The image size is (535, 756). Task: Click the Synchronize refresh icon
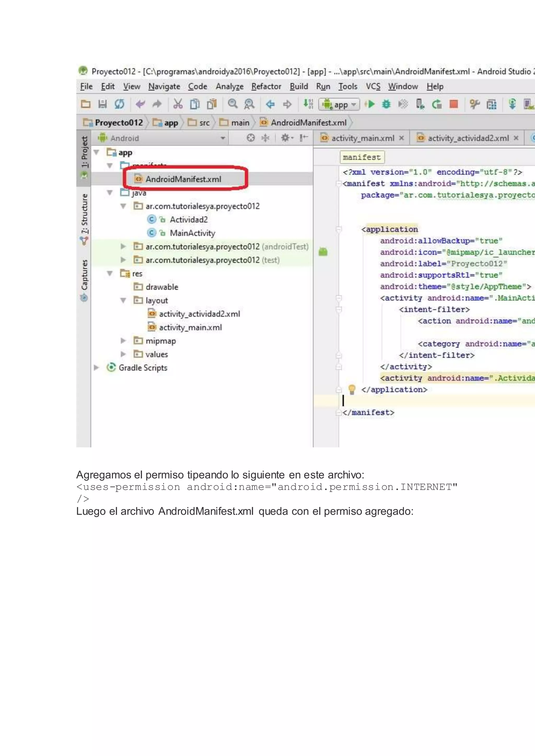(x=119, y=104)
